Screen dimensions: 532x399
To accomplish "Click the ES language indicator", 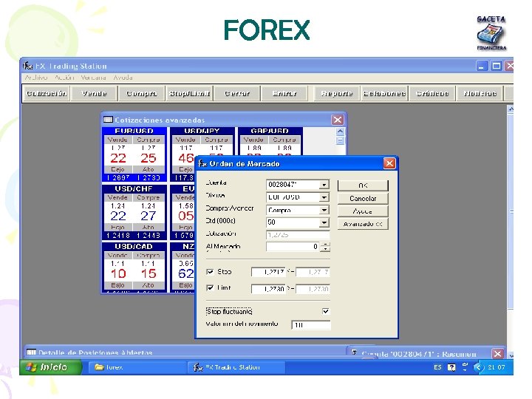I will pos(437,367).
